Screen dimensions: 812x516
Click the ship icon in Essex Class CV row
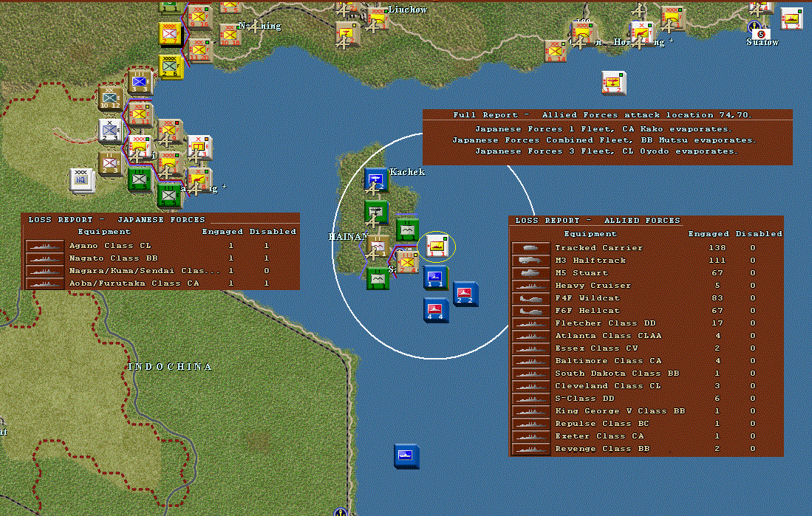coord(530,348)
